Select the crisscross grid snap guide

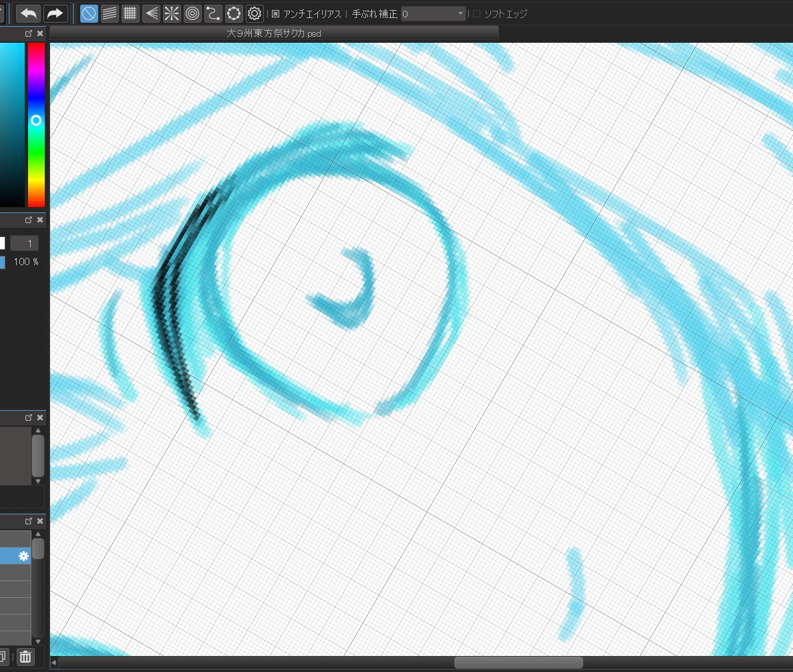pos(130,13)
